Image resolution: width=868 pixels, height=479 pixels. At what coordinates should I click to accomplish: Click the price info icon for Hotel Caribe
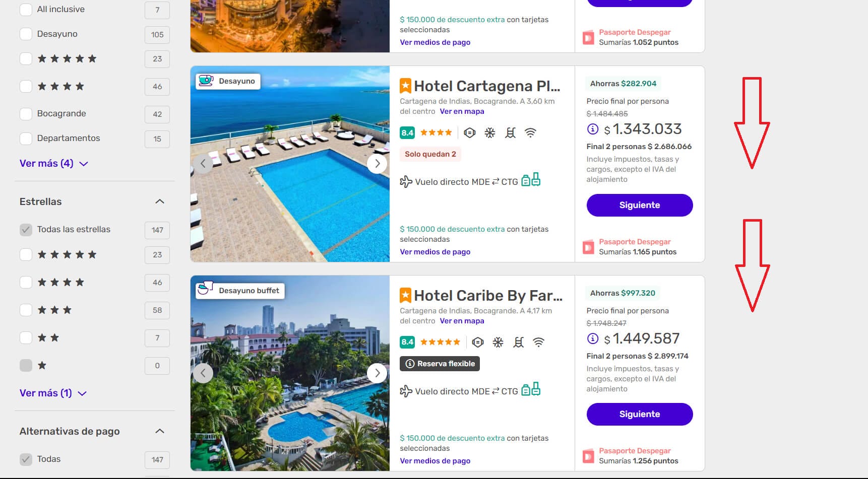(x=593, y=338)
